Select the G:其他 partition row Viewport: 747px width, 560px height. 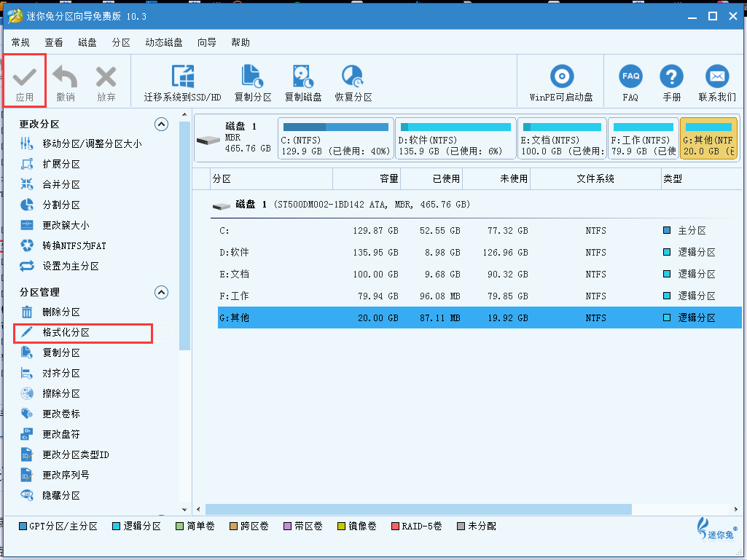tap(480, 318)
